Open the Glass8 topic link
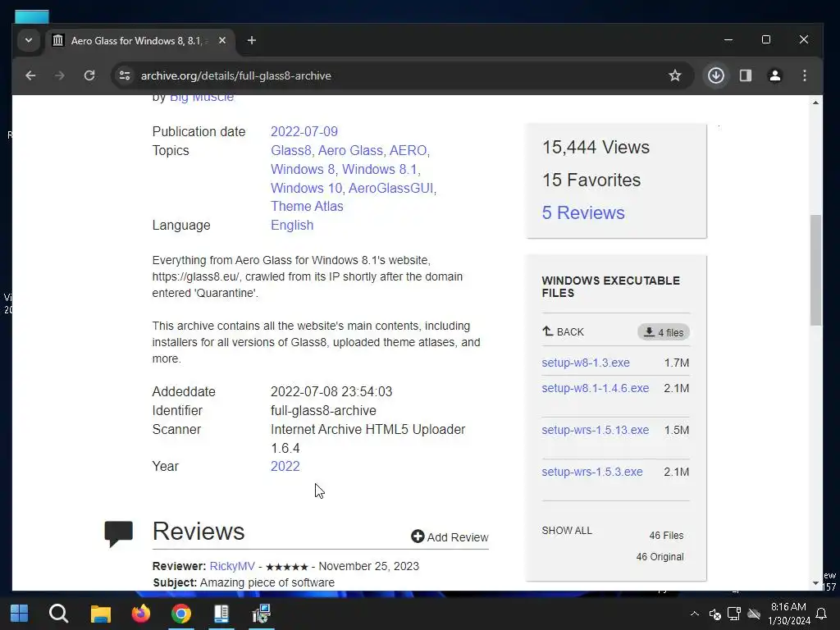The height and width of the screenshot is (630, 840). [x=290, y=151]
